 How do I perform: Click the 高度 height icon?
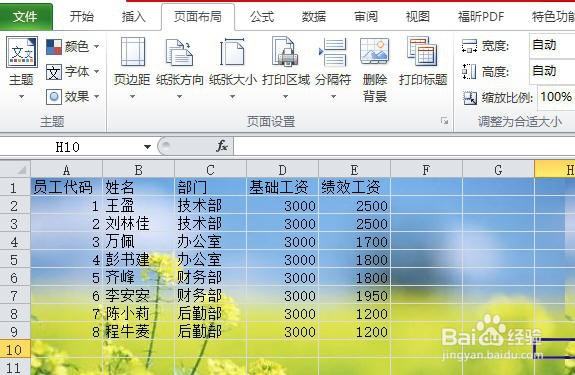coord(469,71)
